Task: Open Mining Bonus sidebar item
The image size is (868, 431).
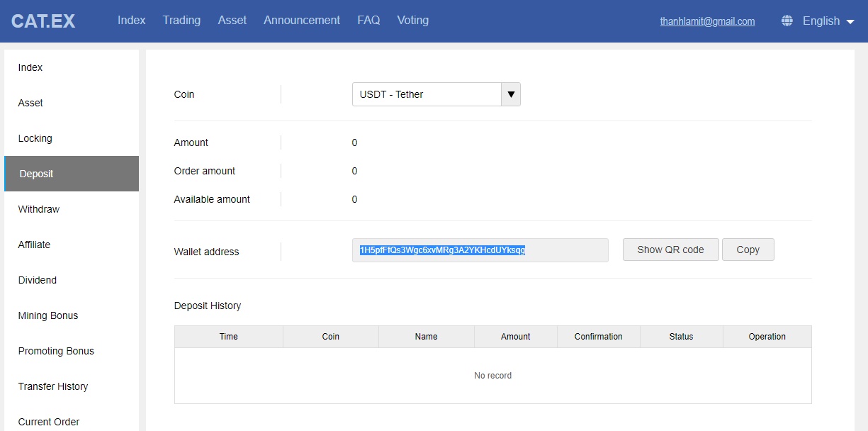Action: tap(48, 315)
